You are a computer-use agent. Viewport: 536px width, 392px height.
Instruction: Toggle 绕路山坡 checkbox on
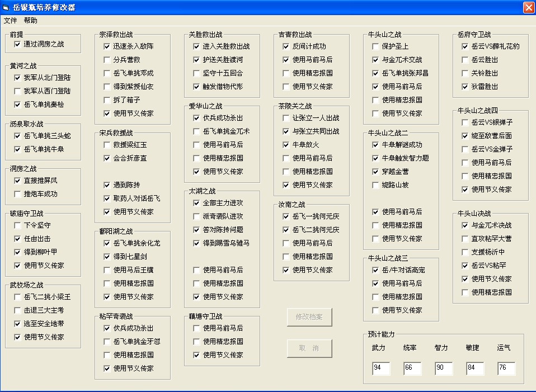click(x=375, y=185)
